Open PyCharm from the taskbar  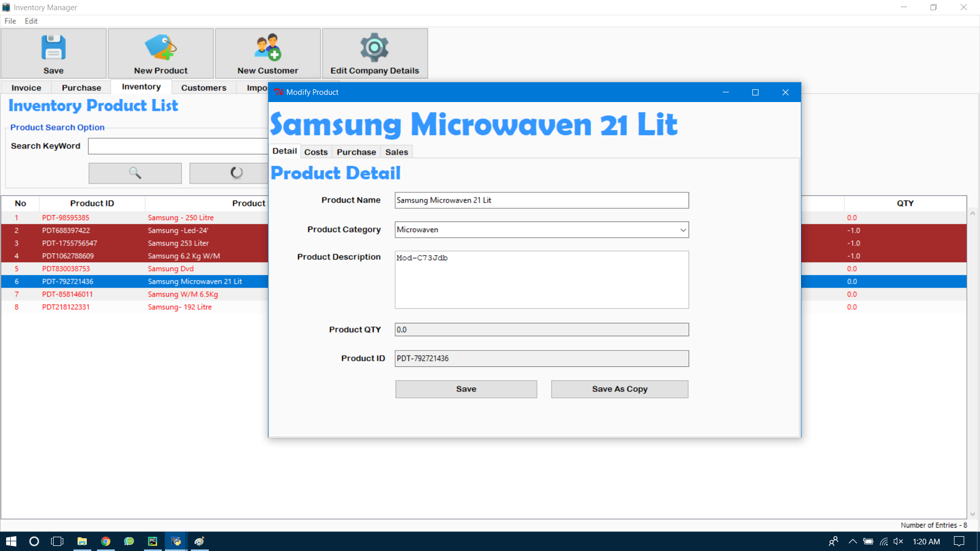(153, 541)
